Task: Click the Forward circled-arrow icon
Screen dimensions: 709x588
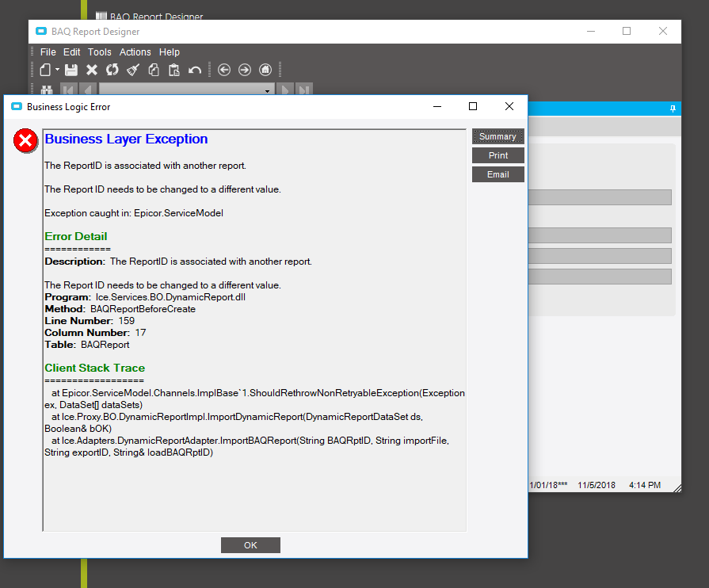Action: tap(245, 70)
